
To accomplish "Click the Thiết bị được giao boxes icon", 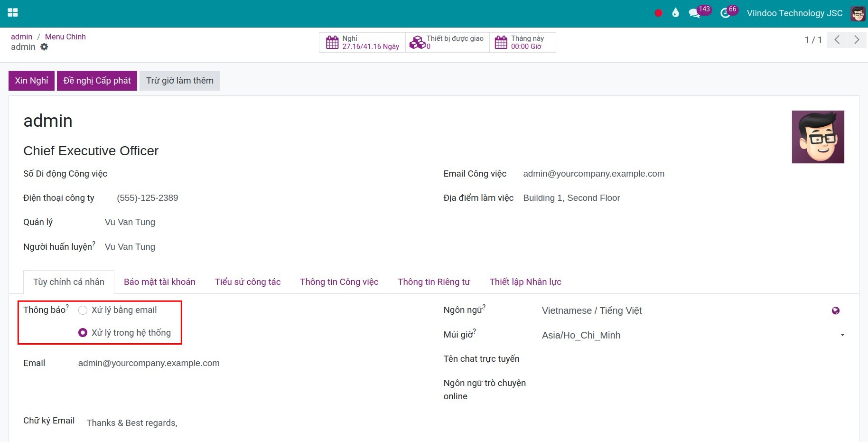I will pyautogui.click(x=417, y=43).
